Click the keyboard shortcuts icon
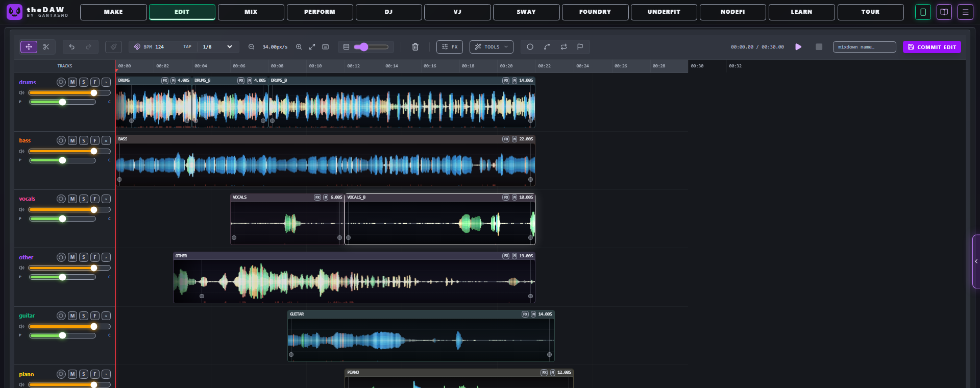The height and width of the screenshot is (388, 980). click(x=326, y=47)
